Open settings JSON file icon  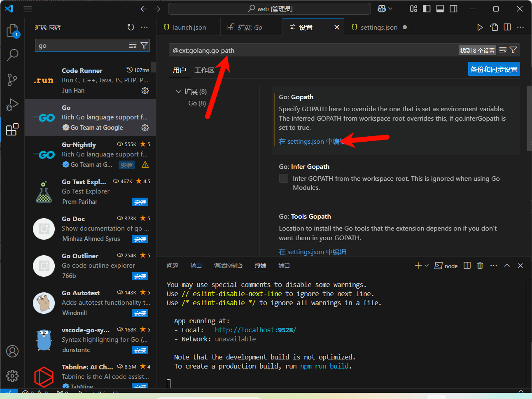pos(494,27)
